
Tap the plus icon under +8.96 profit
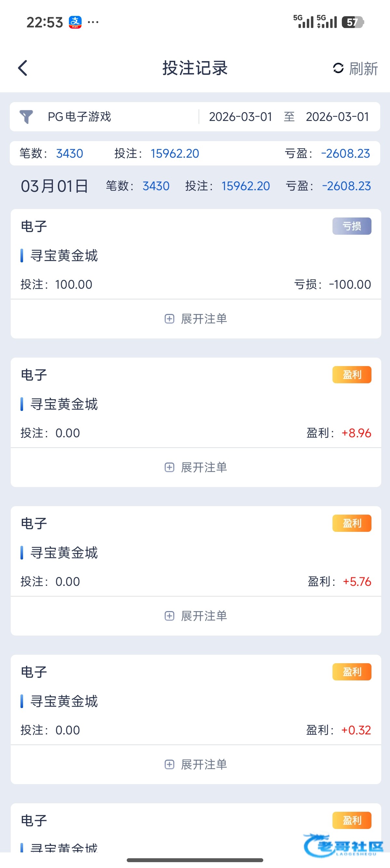[x=169, y=467]
